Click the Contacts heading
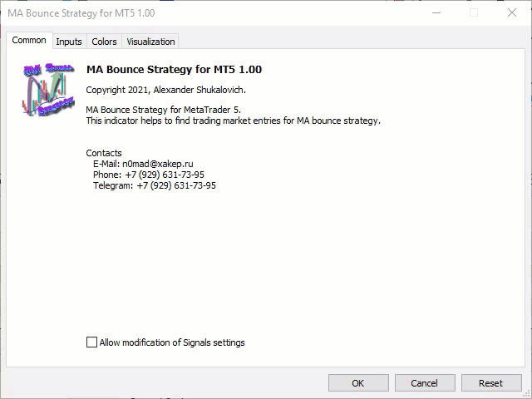Screen dimensions: 532x399 click(x=104, y=153)
